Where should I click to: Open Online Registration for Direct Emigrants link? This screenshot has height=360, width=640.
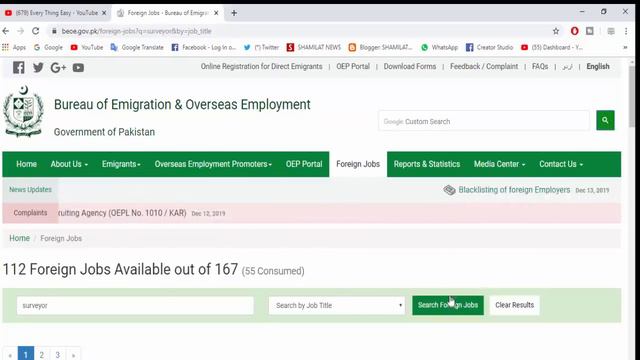[261, 67]
